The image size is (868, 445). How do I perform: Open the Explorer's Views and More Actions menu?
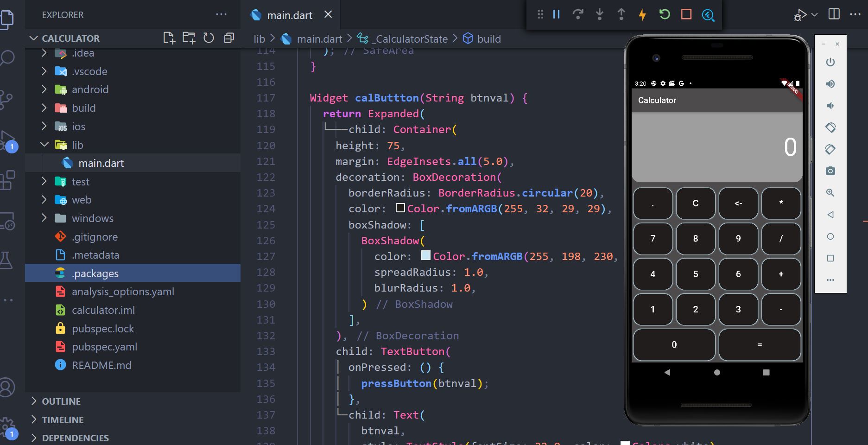point(221,14)
